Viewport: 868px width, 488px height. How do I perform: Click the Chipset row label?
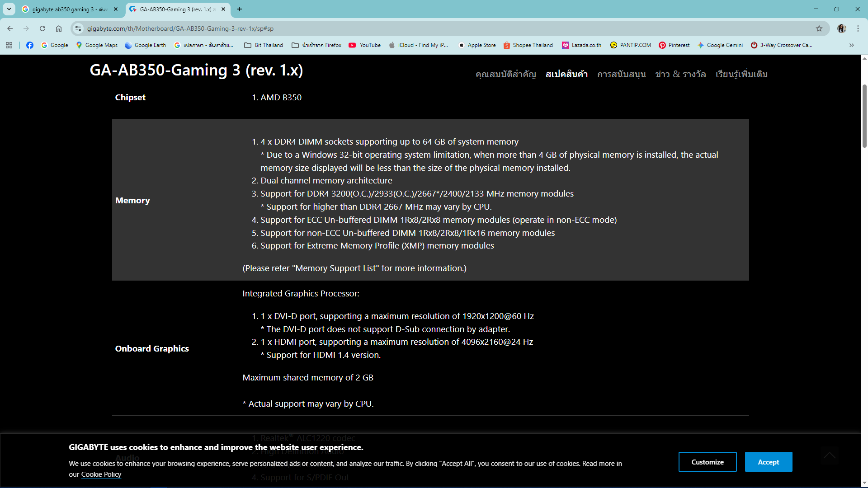pyautogui.click(x=130, y=97)
